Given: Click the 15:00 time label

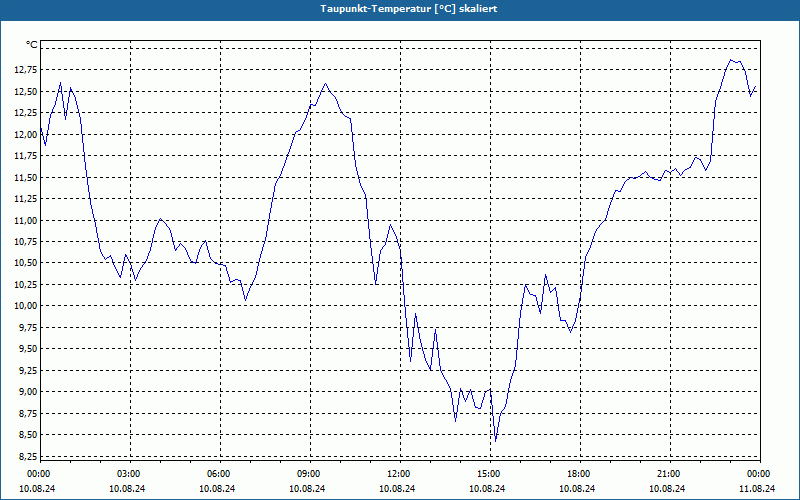Looking at the screenshot, I should (488, 474).
